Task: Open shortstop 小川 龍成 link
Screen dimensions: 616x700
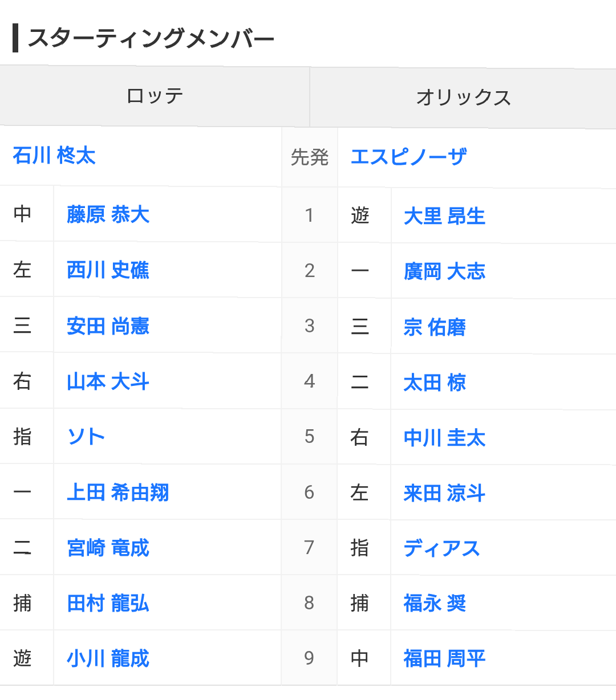Action: pyautogui.click(x=108, y=658)
